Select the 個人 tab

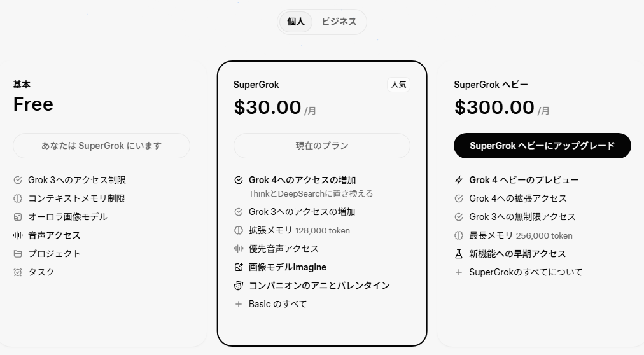tap(296, 22)
